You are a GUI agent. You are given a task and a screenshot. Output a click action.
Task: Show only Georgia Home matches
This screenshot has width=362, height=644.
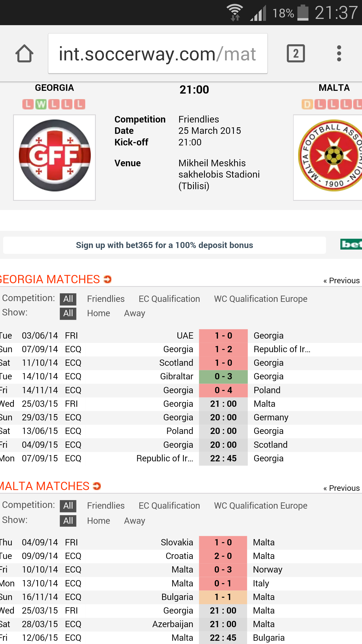tap(99, 313)
